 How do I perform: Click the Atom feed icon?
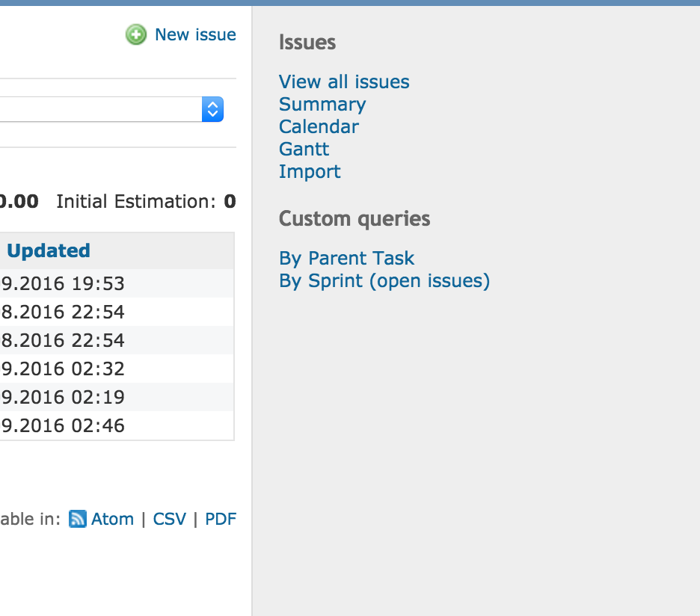tap(78, 519)
